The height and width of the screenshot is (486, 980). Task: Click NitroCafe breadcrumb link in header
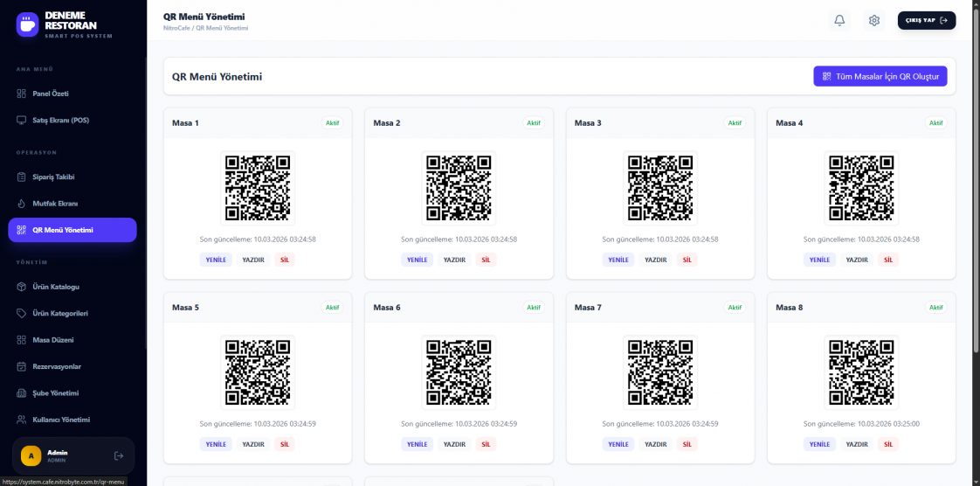tap(177, 28)
